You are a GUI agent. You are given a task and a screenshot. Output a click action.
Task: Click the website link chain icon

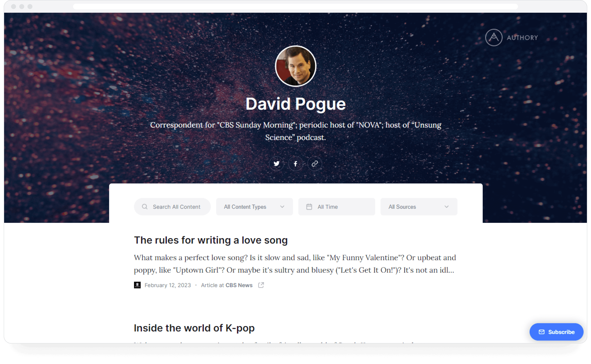(x=315, y=164)
